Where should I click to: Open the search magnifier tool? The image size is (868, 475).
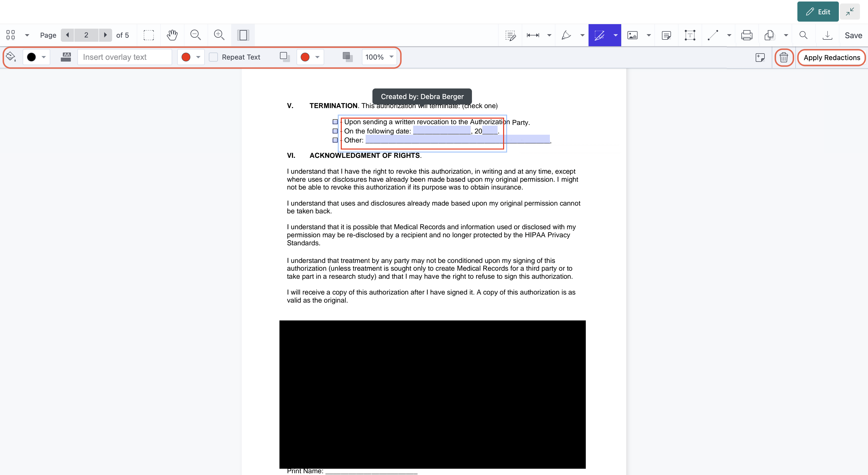point(803,35)
